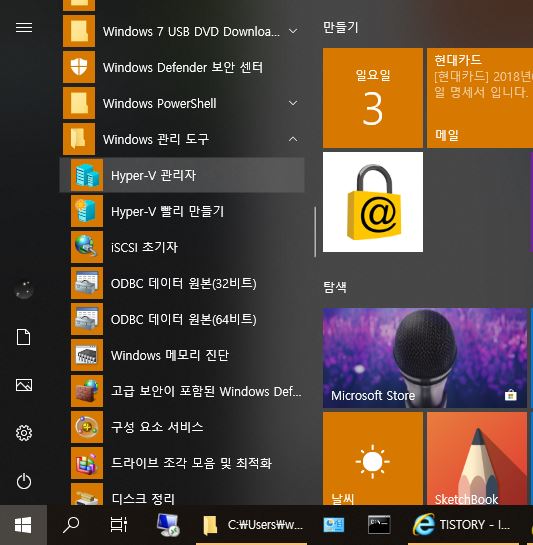The height and width of the screenshot is (545, 533).
Task: Open the 메일 tile with 현대카드 message
Action: click(x=480, y=98)
